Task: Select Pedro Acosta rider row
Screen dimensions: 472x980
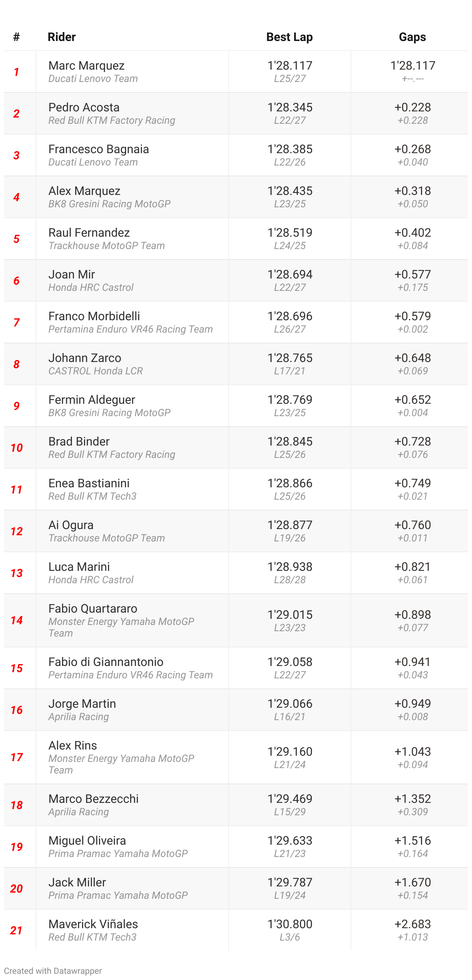Action: pos(236,113)
